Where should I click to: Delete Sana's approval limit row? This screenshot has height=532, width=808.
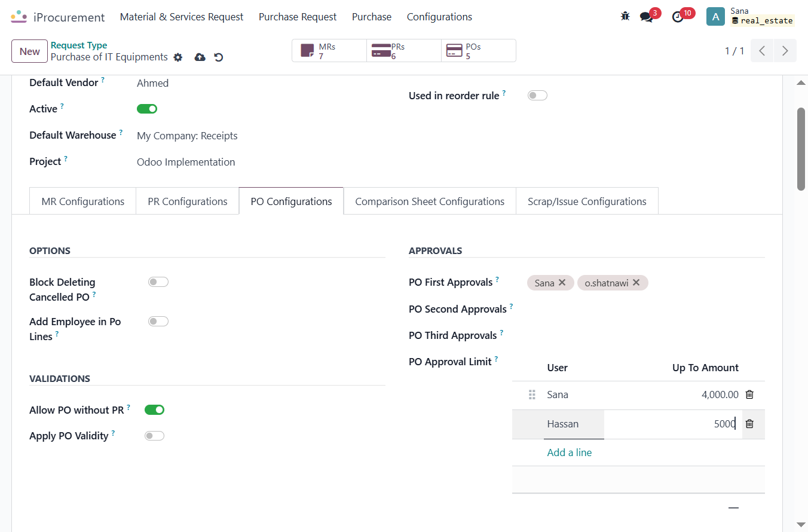tap(749, 395)
